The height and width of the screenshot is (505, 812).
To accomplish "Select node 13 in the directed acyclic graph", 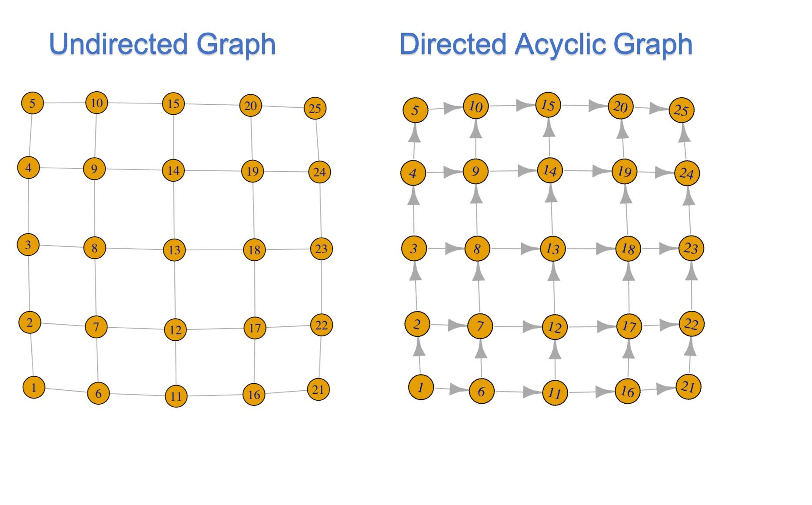I will 553,249.
